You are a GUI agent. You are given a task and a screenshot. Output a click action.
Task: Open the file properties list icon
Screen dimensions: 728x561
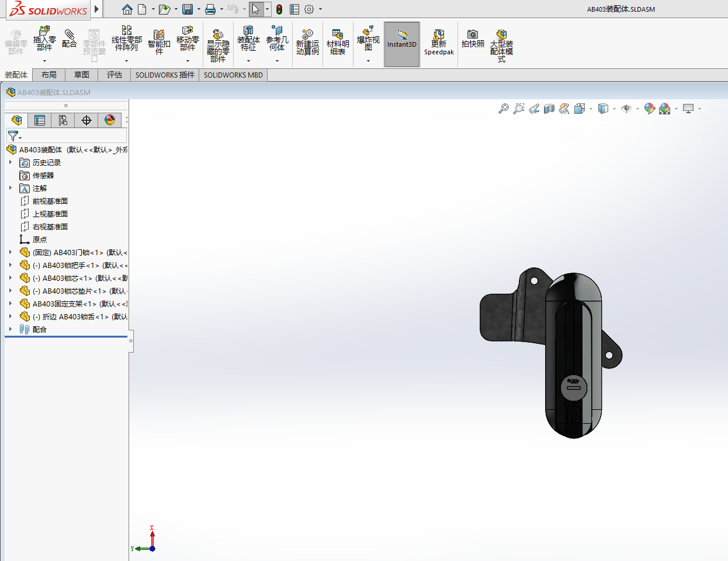click(294, 9)
